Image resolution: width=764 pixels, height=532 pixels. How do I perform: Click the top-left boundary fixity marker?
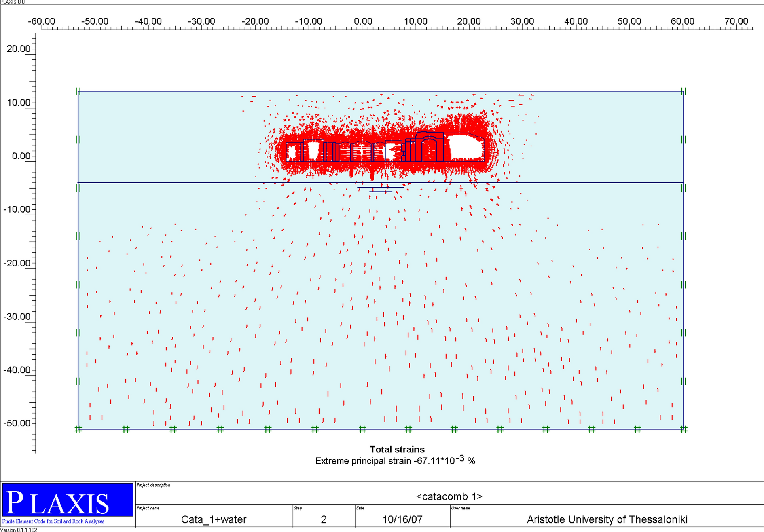pos(78,92)
